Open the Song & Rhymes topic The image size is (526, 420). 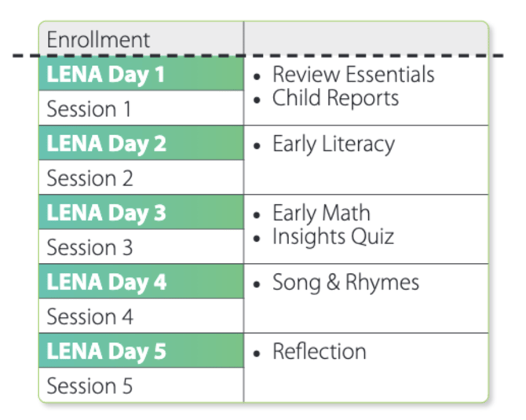coord(345,283)
